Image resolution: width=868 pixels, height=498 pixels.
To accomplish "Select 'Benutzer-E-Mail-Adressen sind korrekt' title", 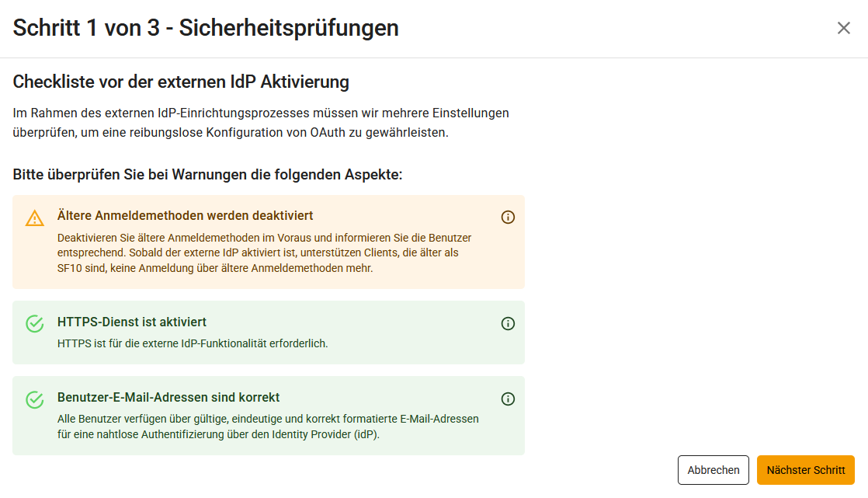I will (x=168, y=397).
